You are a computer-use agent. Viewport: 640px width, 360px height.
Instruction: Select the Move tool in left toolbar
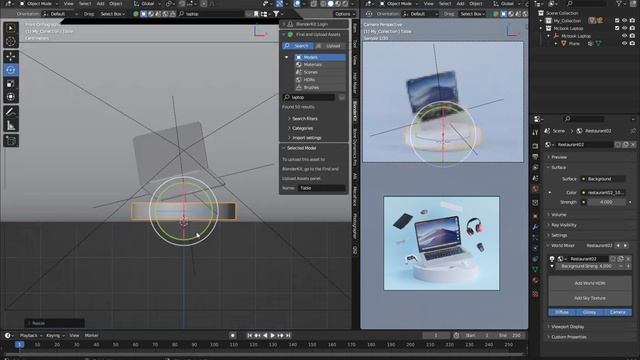click(11, 56)
